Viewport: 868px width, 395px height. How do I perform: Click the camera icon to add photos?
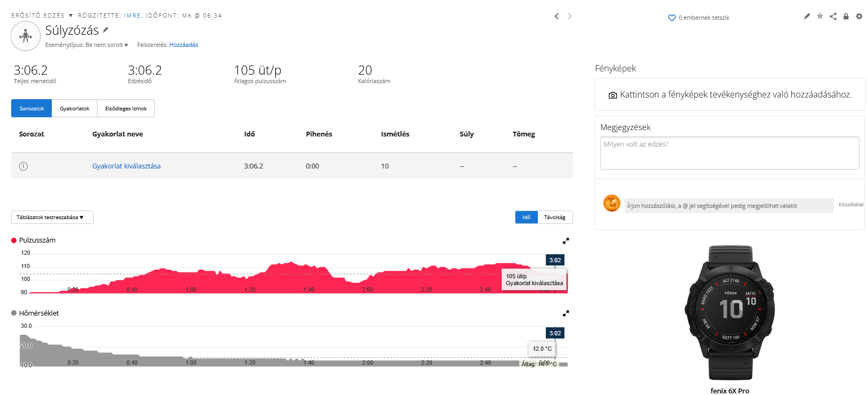tap(613, 95)
